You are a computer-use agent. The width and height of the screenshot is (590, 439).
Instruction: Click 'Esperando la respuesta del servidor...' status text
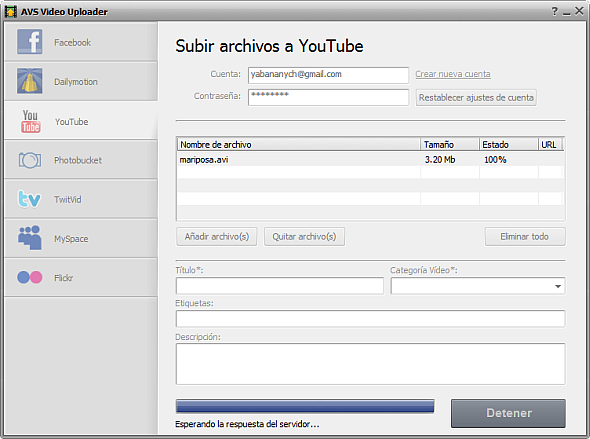tap(247, 424)
